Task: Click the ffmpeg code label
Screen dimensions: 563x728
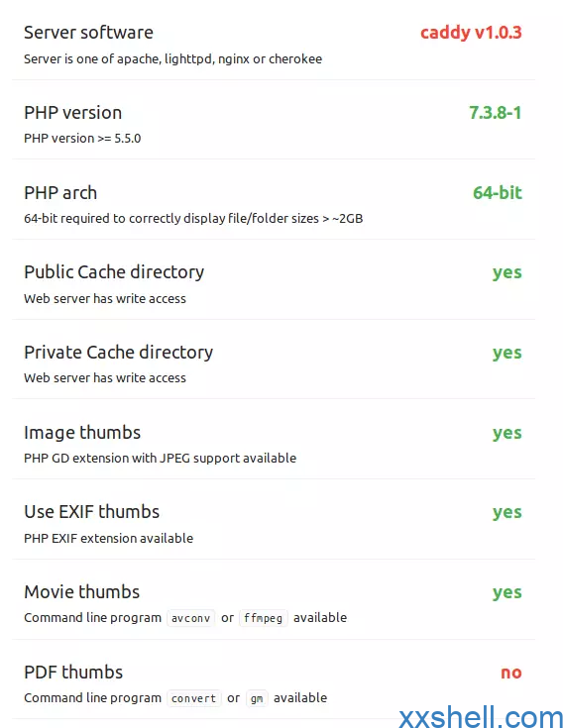Action: (x=264, y=618)
